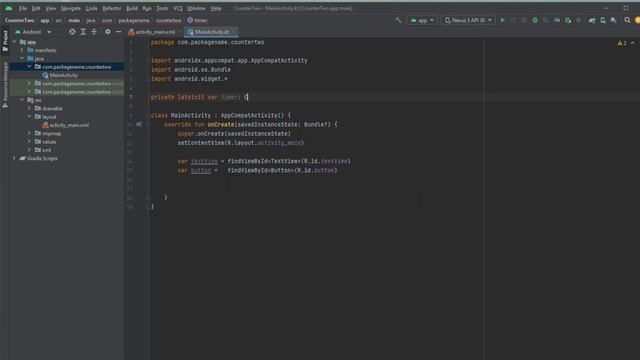Screen dimensions: 640x360
Task: Open the AVD Manager icon
Action: (603, 20)
